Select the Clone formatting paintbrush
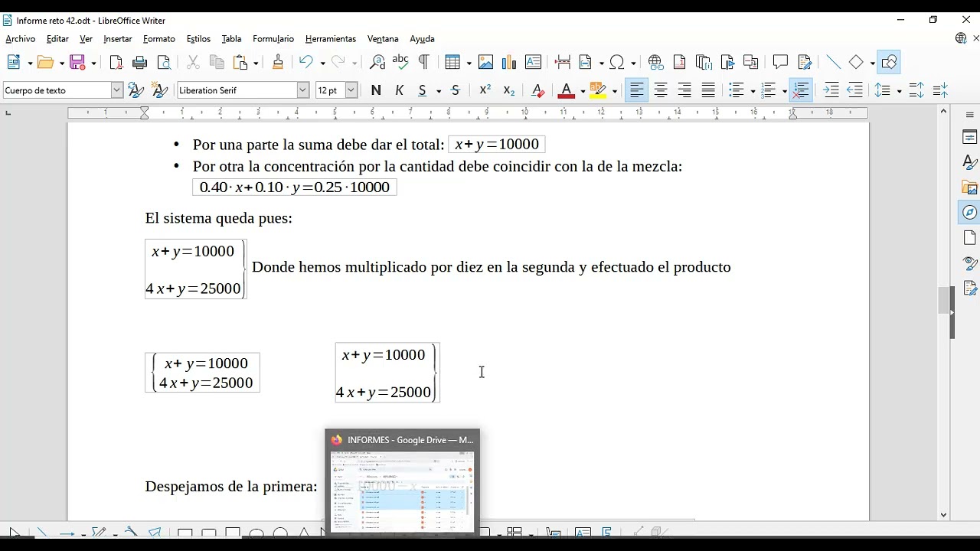This screenshot has width=980, height=551. 278,63
